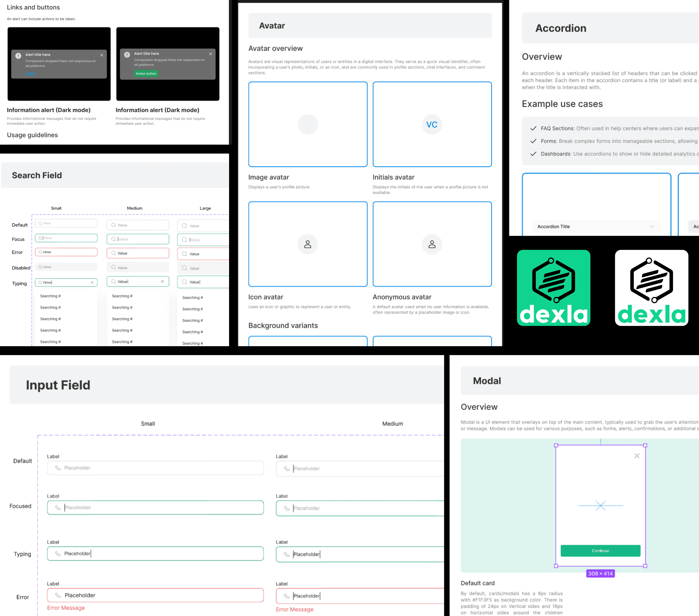Click the white dexla logo tile
Screen dimensions: 699x616
(651, 288)
